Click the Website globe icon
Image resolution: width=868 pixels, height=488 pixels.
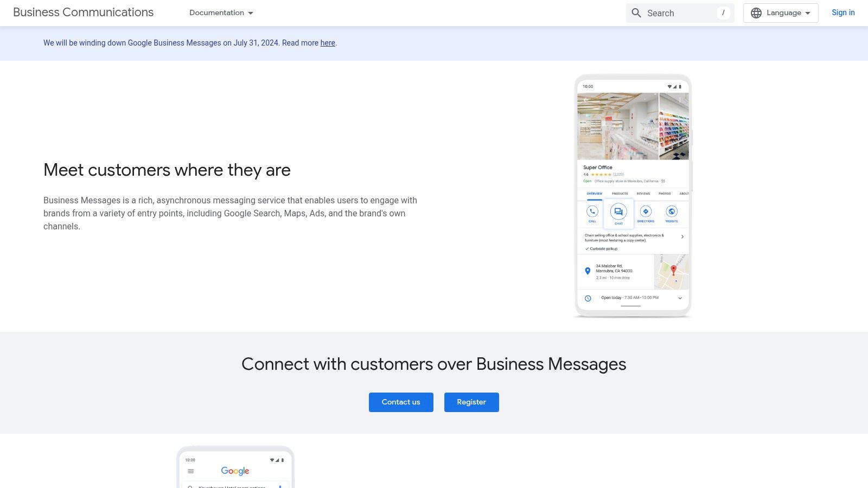pos(672,211)
